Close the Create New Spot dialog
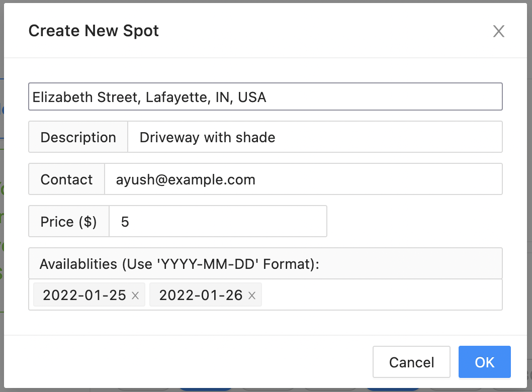 [x=498, y=32]
